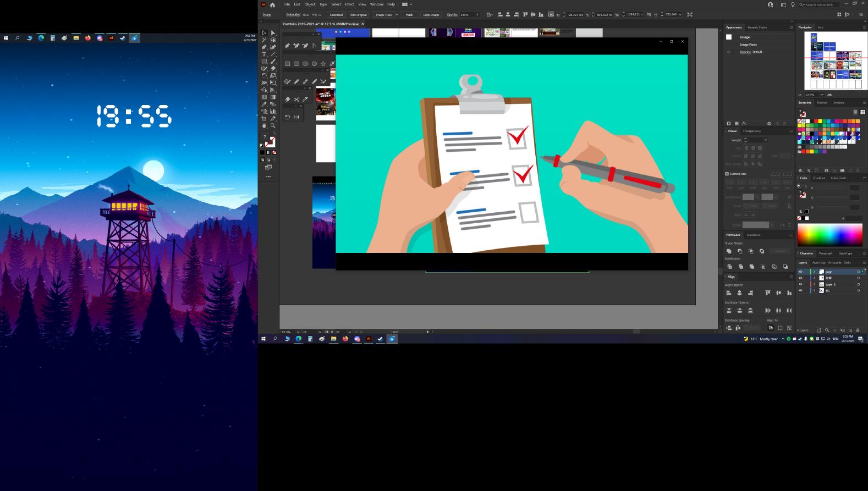Switch to the Transform tab
Image resolution: width=868 pixels, height=491 pixels.
coord(753,235)
